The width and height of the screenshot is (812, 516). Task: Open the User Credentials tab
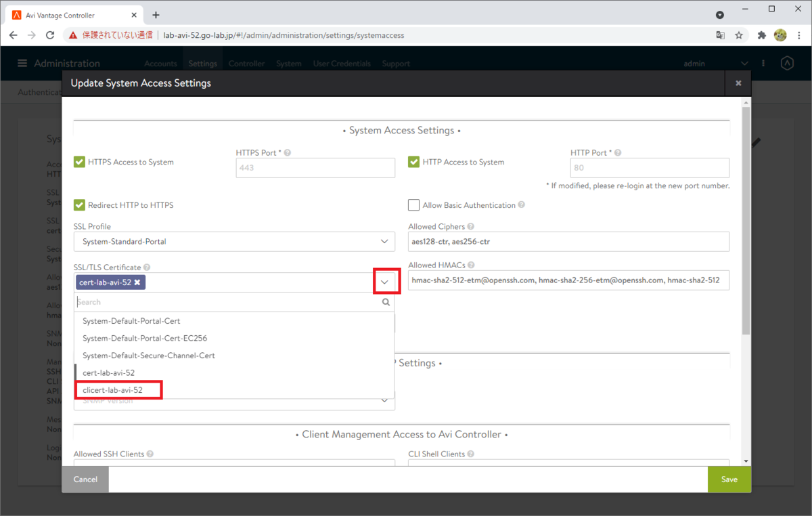pos(342,64)
